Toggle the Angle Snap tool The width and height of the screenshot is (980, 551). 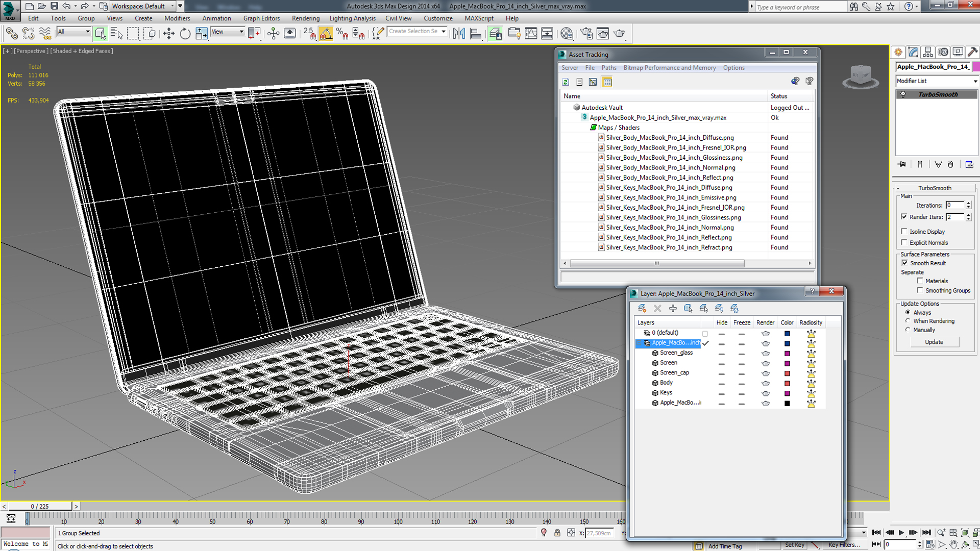tap(326, 34)
